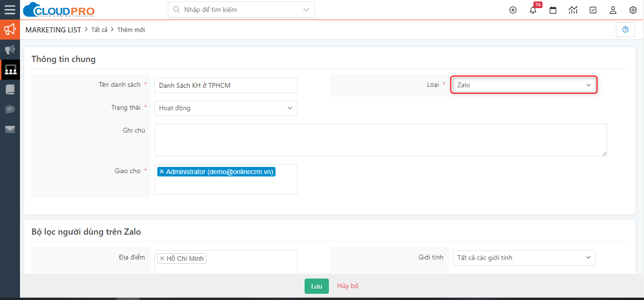Click the search magnifier icon
Screen dimensions: 644x300
(x=176, y=10)
